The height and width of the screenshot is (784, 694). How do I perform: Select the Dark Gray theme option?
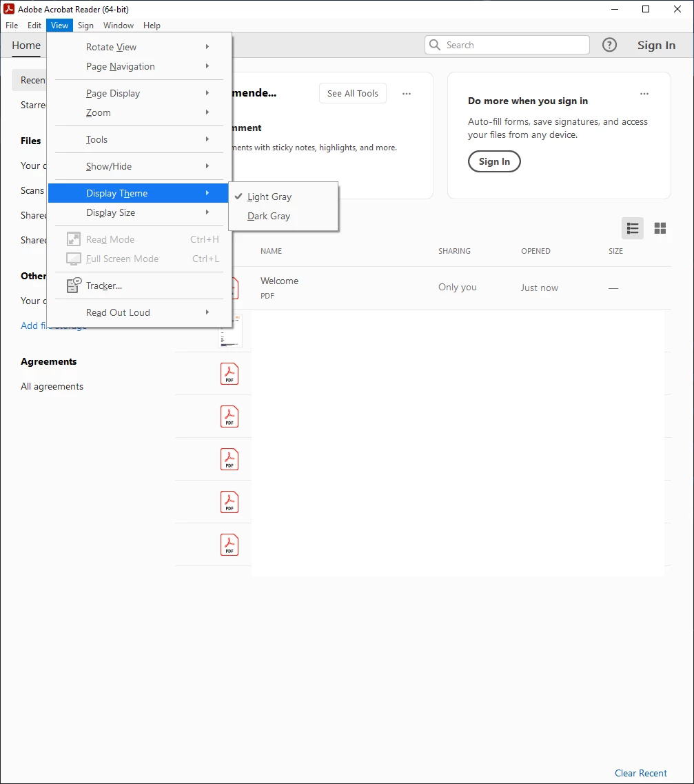click(x=283, y=216)
